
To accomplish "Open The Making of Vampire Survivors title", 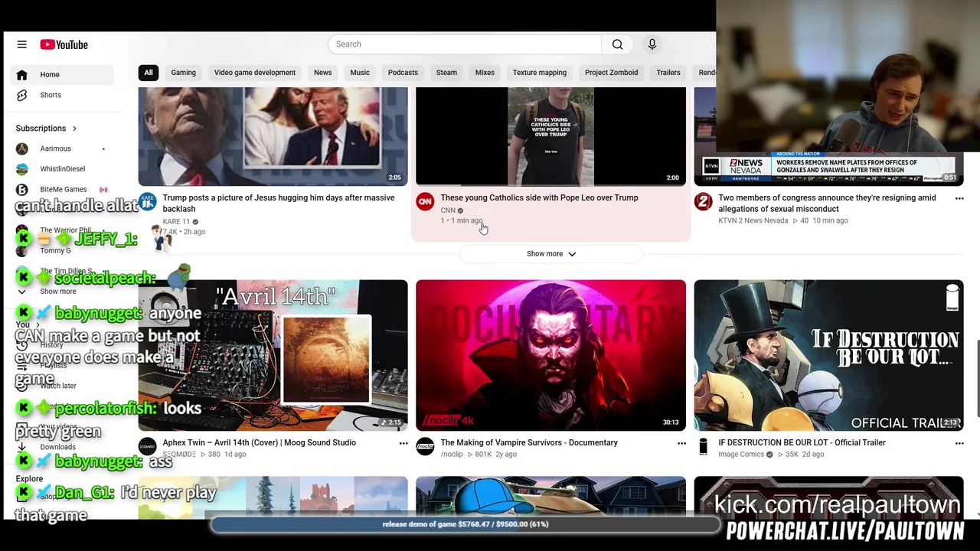I will pyautogui.click(x=529, y=442).
